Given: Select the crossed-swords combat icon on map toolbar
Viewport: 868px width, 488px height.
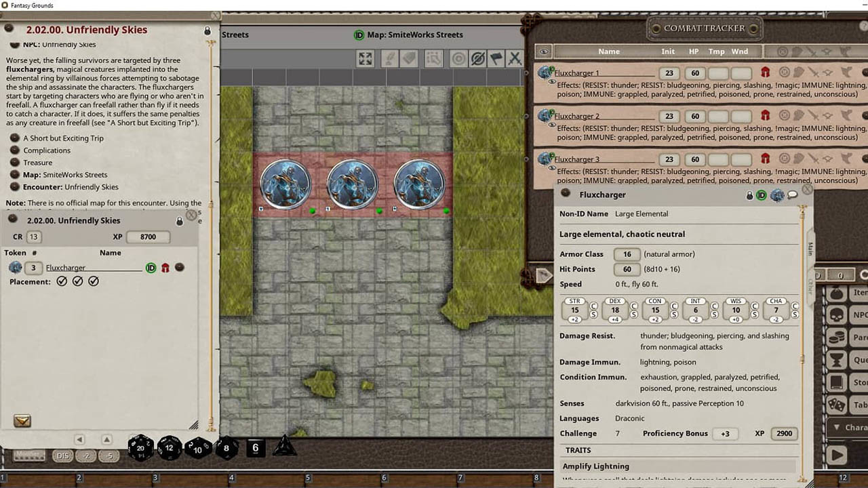Looking at the screenshot, I should [513, 59].
